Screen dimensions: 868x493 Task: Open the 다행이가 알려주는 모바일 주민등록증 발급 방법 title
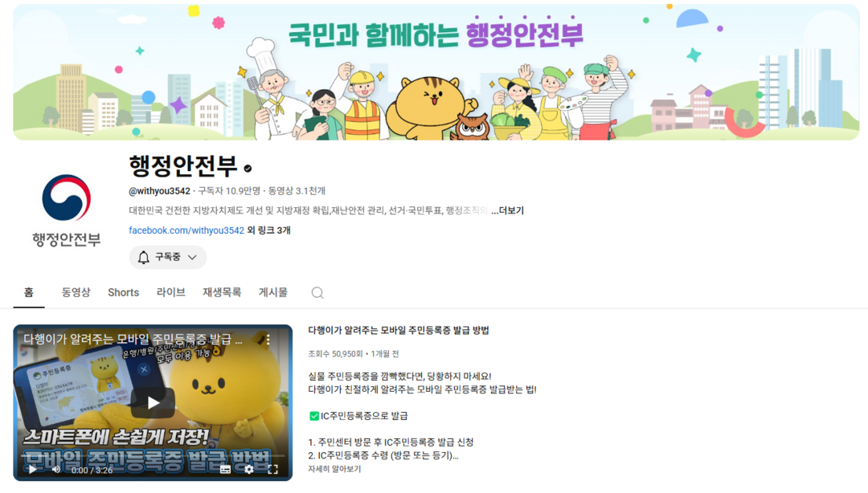click(399, 330)
